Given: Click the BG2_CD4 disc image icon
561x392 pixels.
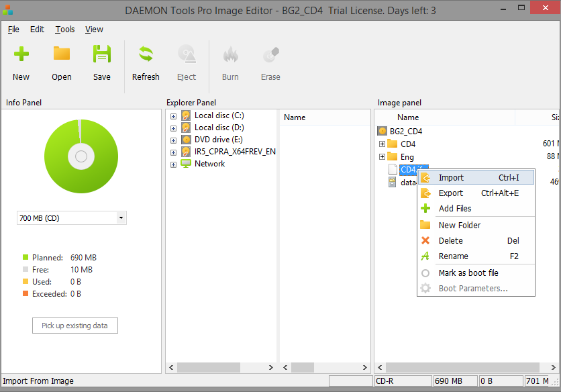Looking at the screenshot, I should click(x=382, y=131).
